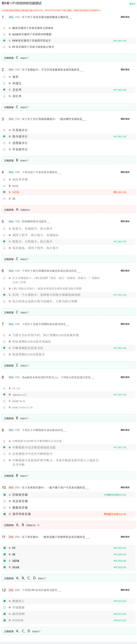
Task: Select the 作业级并行 radio button
Action: [4, 149]
